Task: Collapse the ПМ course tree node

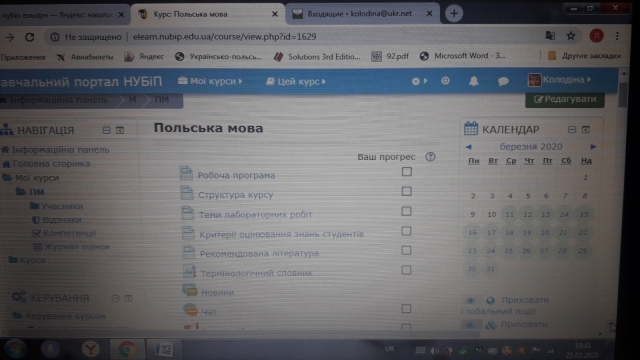Action: coord(21,191)
